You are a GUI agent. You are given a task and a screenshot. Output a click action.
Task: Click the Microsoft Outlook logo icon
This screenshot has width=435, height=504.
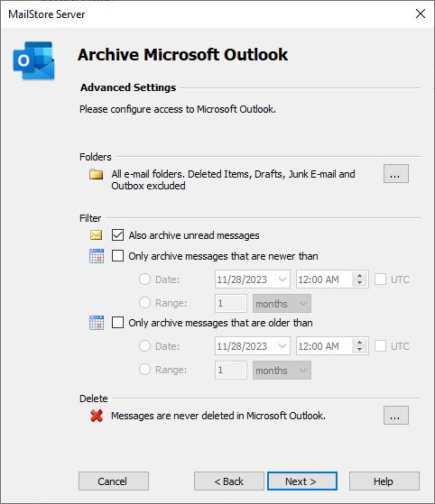[x=33, y=60]
